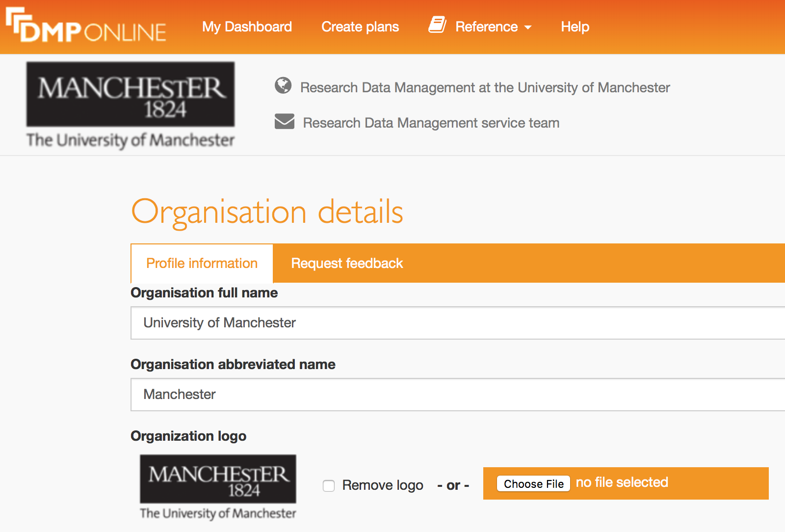Open the Help page
This screenshot has width=785, height=532.
click(575, 27)
